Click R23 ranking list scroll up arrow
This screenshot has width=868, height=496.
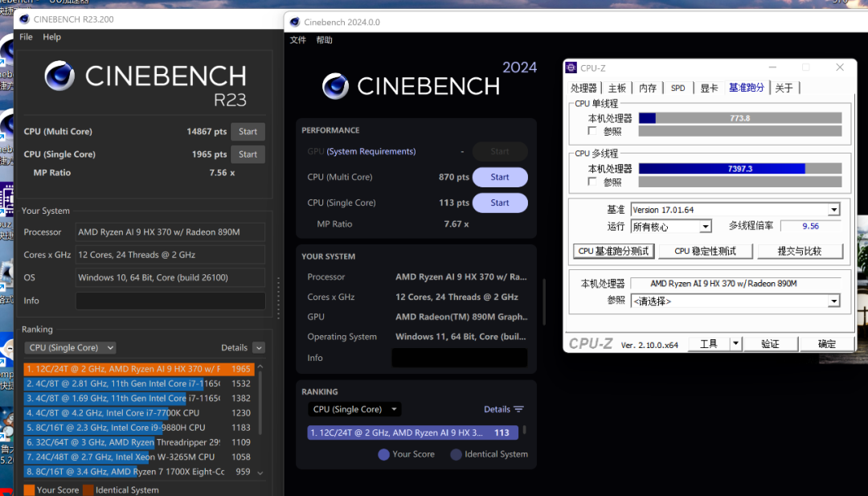pos(260,367)
